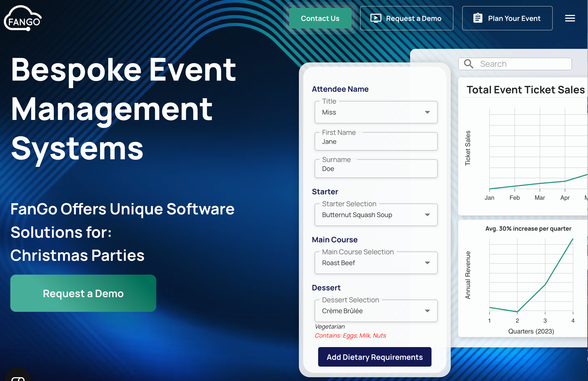Click the Mar label on ticket sales chart
This screenshot has width=588, height=381.
(x=540, y=198)
